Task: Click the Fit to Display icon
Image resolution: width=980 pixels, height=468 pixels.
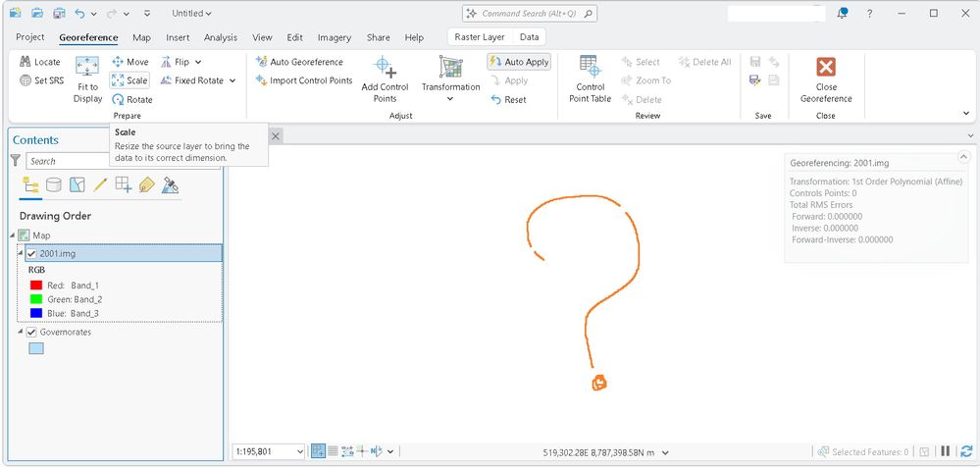Action: (x=87, y=66)
